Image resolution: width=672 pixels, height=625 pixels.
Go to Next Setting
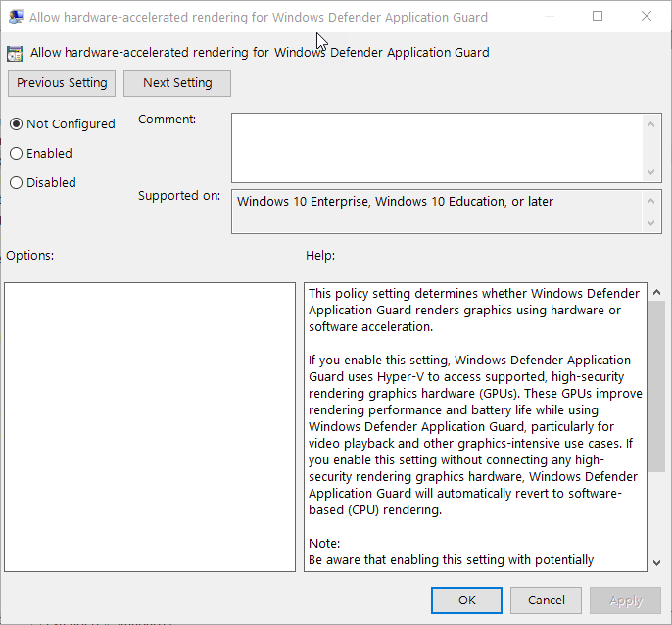(177, 83)
